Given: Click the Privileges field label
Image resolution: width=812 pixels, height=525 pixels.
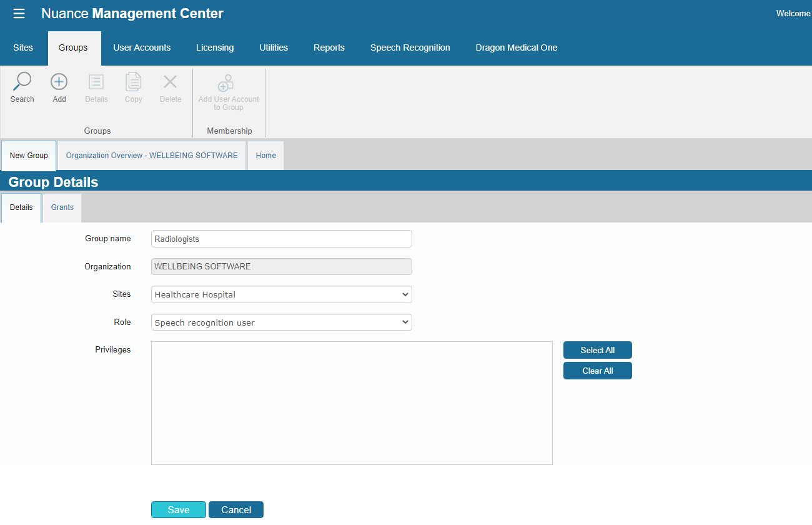Looking at the screenshot, I should (x=113, y=350).
